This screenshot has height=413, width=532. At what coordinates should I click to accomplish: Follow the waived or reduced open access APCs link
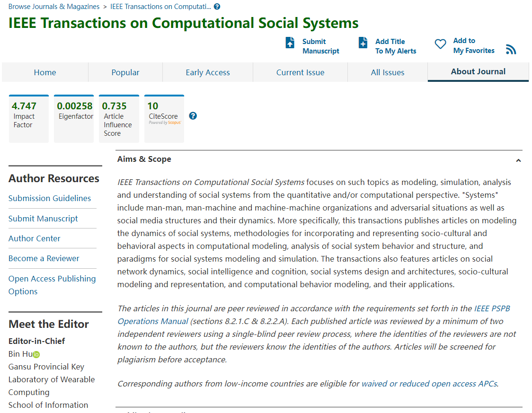click(429, 384)
